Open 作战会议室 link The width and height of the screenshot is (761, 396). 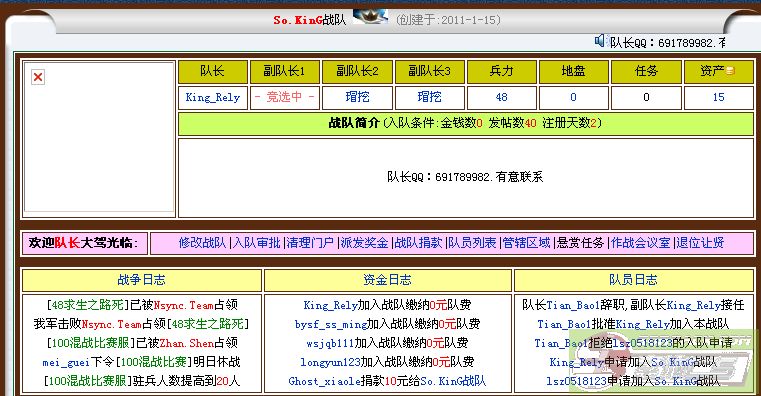point(641,243)
